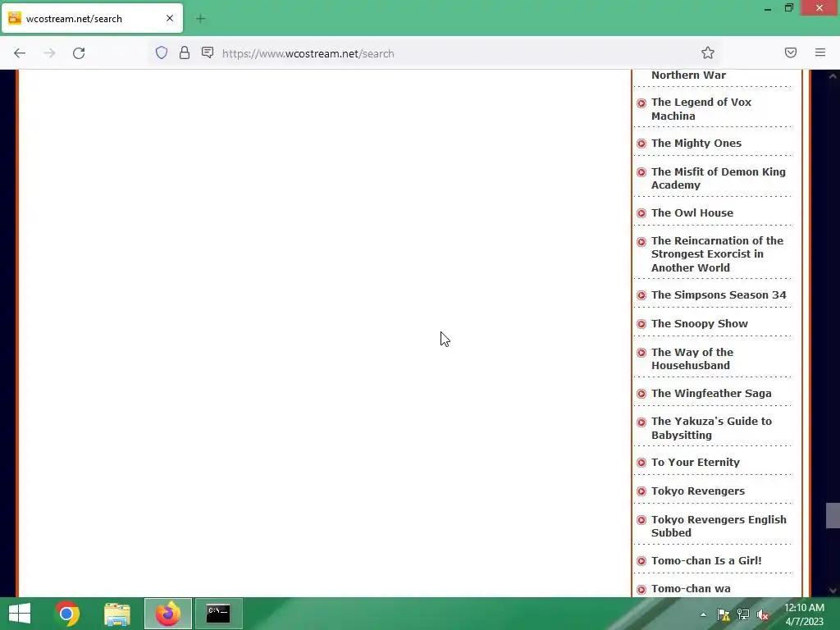Launch Google Chrome from taskbar
The height and width of the screenshot is (630, 840).
pos(67,614)
